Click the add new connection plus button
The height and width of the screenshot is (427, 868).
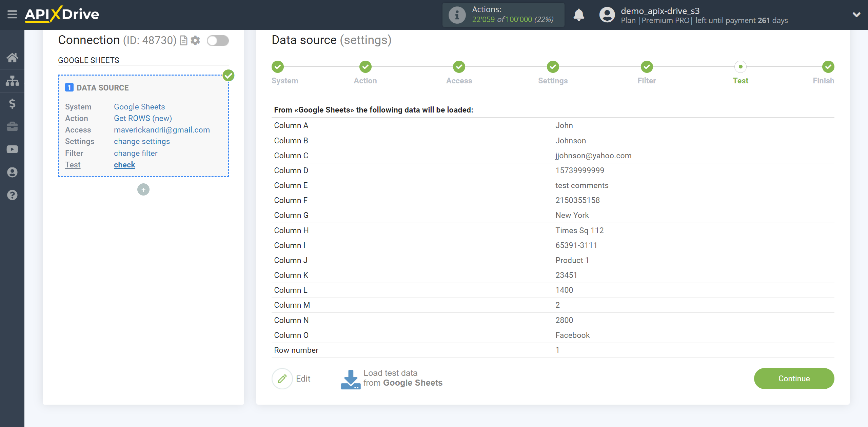click(143, 190)
